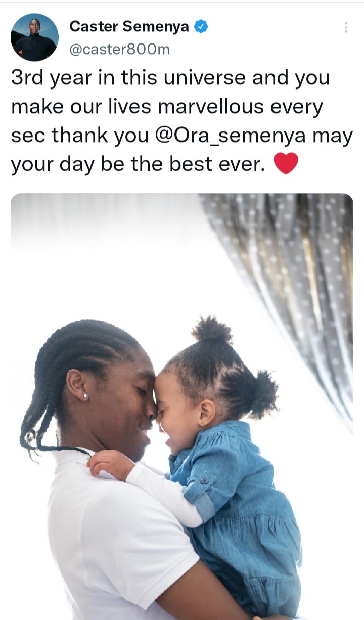Open the three-dot more options menu
Image resolution: width=364 pixels, height=620 pixels.
pyautogui.click(x=346, y=27)
